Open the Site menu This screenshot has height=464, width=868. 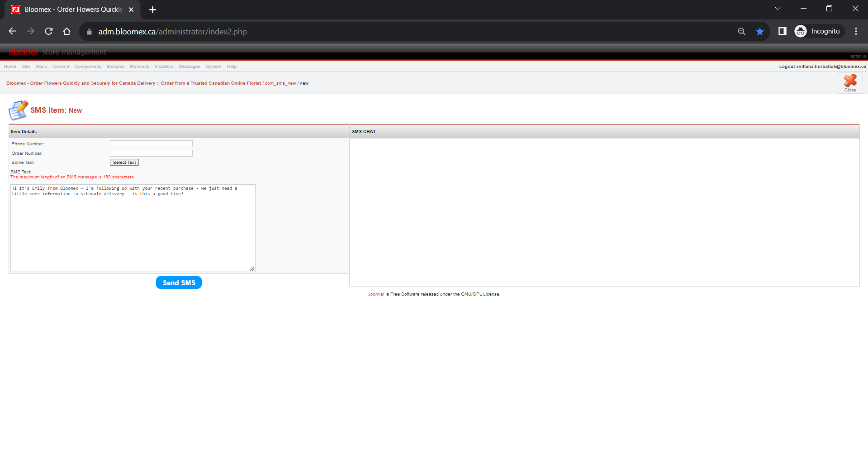point(26,67)
